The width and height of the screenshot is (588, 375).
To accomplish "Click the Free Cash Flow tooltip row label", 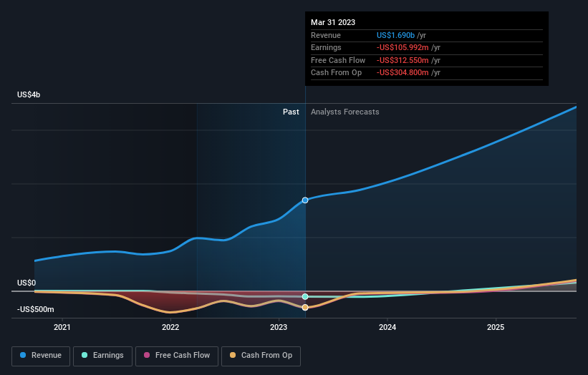I will tap(338, 60).
